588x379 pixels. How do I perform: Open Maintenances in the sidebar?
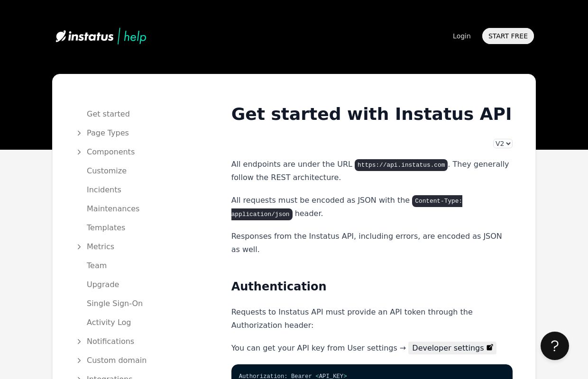pyautogui.click(x=113, y=208)
